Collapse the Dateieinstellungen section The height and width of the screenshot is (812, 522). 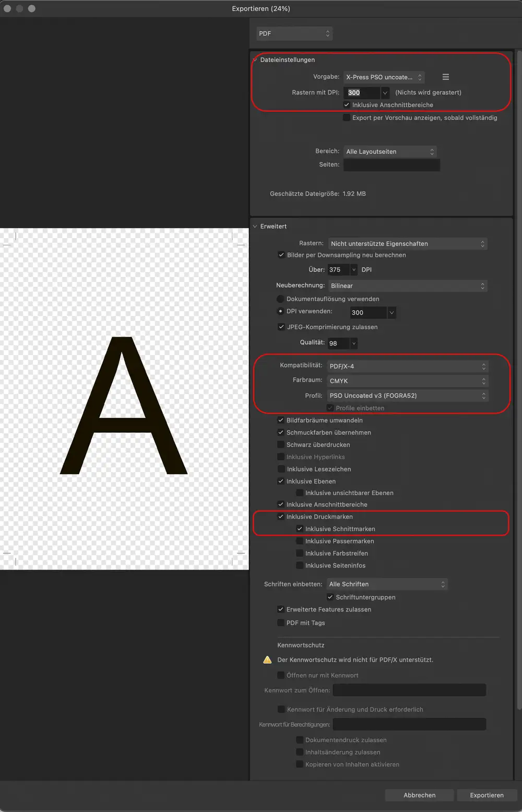click(255, 60)
